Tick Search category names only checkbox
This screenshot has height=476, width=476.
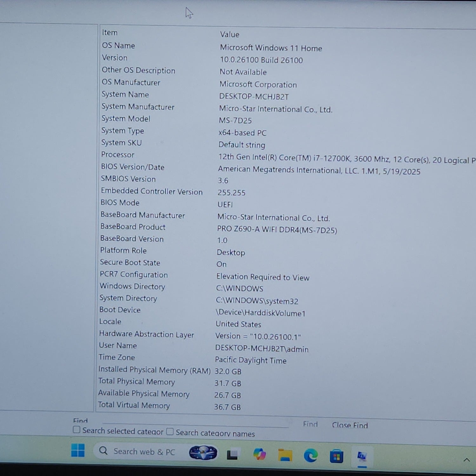pyautogui.click(x=170, y=432)
